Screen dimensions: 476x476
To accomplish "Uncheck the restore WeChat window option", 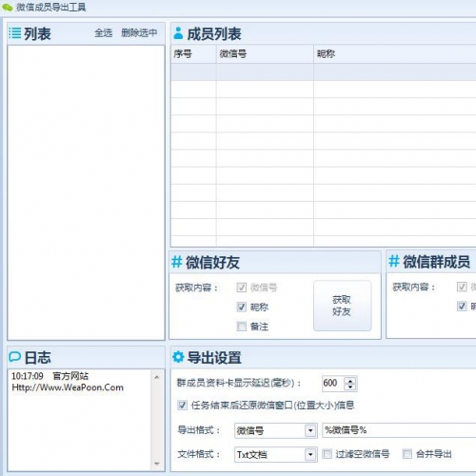I will coord(182,406).
